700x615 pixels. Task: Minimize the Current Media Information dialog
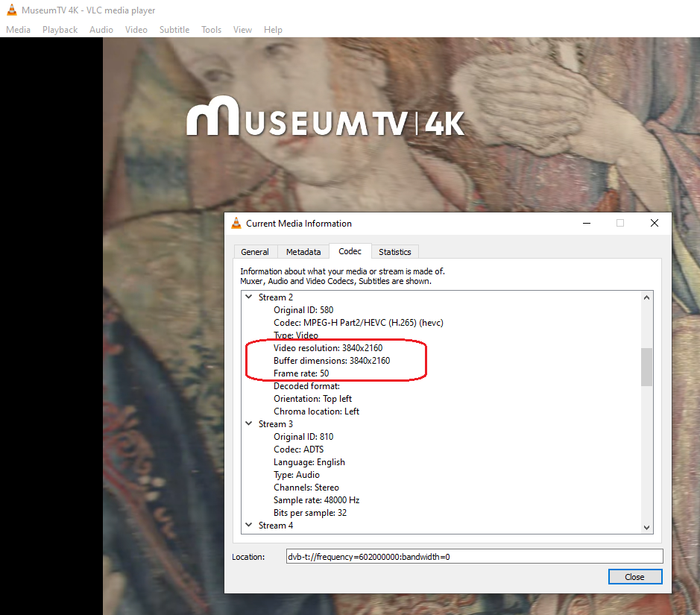tap(587, 223)
